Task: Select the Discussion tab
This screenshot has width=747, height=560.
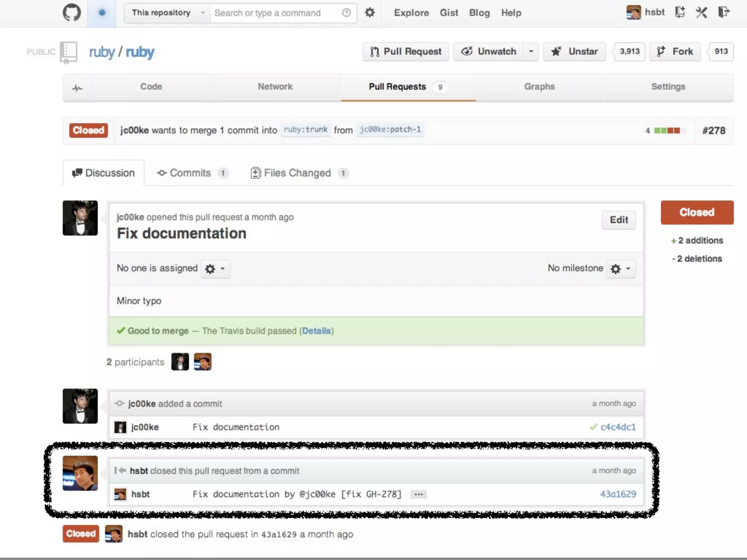Action: pyautogui.click(x=104, y=173)
